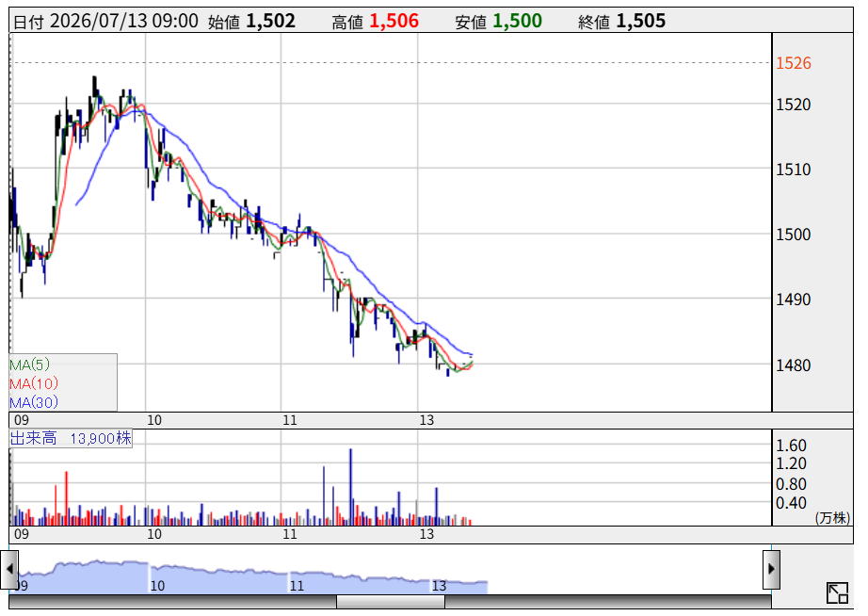Click the expand chart icon at bottom right
The height and width of the screenshot is (616, 868).
[837, 592]
